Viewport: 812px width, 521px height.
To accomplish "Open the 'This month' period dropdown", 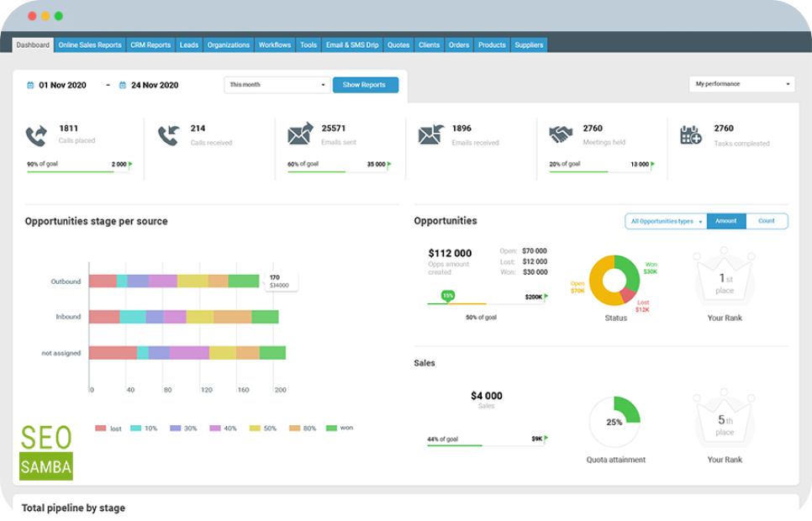I will tap(276, 85).
